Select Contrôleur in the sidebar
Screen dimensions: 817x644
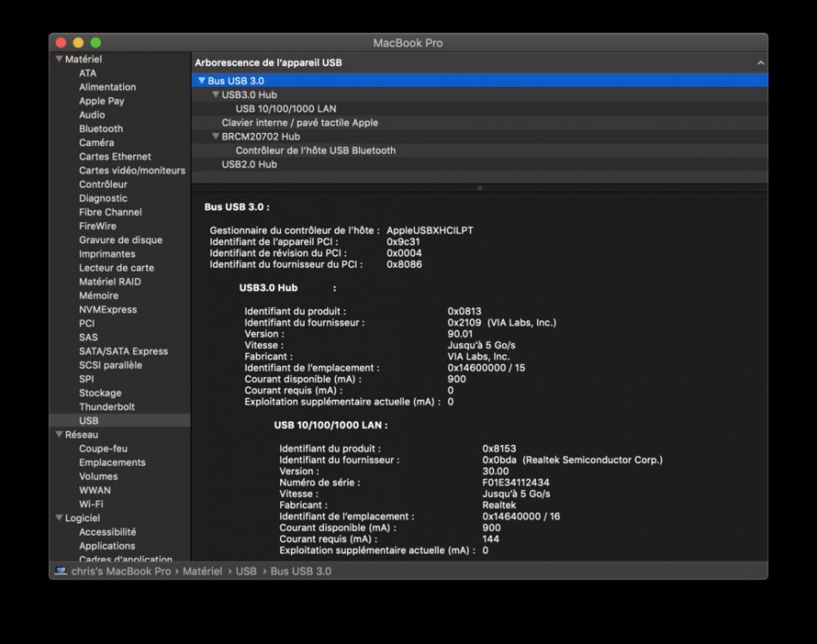[103, 185]
